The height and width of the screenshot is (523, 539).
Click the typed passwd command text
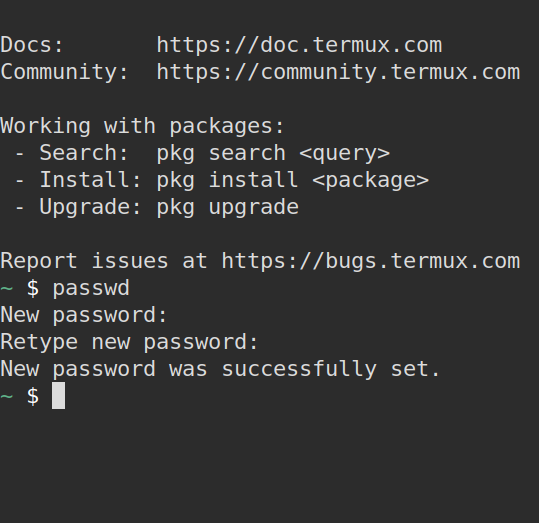point(91,288)
